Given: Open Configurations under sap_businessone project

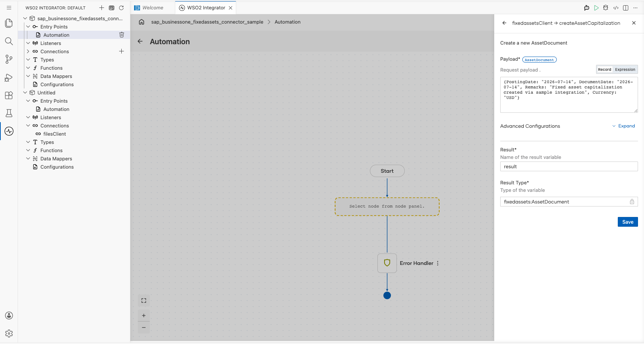Looking at the screenshot, I should point(57,84).
